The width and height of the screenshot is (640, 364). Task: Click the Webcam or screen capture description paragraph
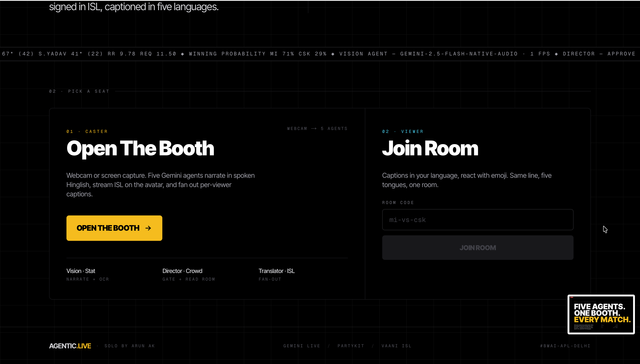[x=160, y=185]
